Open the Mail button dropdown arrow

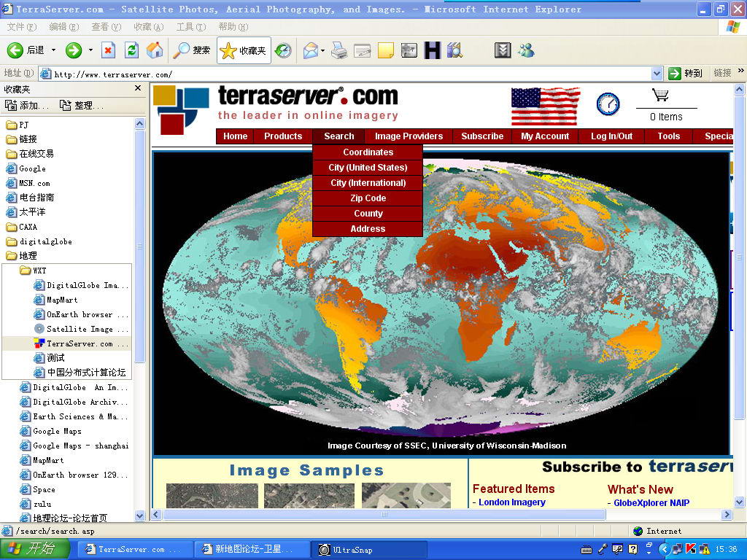[322, 50]
